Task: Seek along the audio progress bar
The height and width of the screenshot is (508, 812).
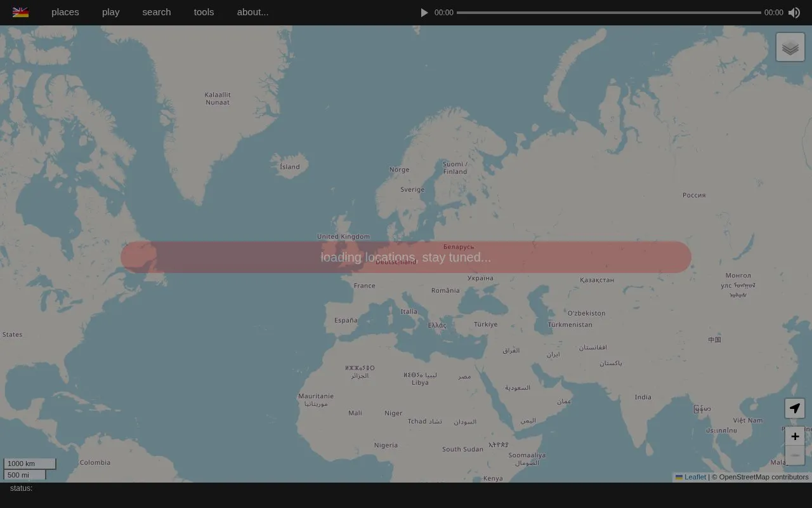Action: pos(609,13)
